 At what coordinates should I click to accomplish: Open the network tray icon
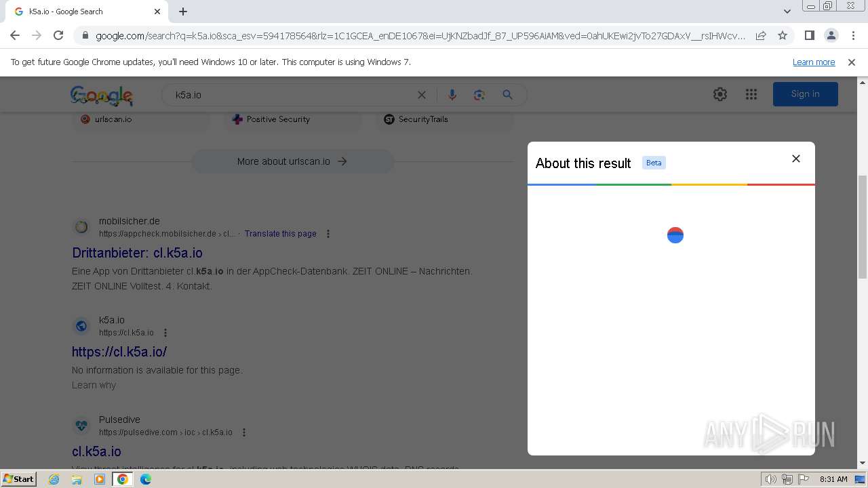click(x=787, y=479)
